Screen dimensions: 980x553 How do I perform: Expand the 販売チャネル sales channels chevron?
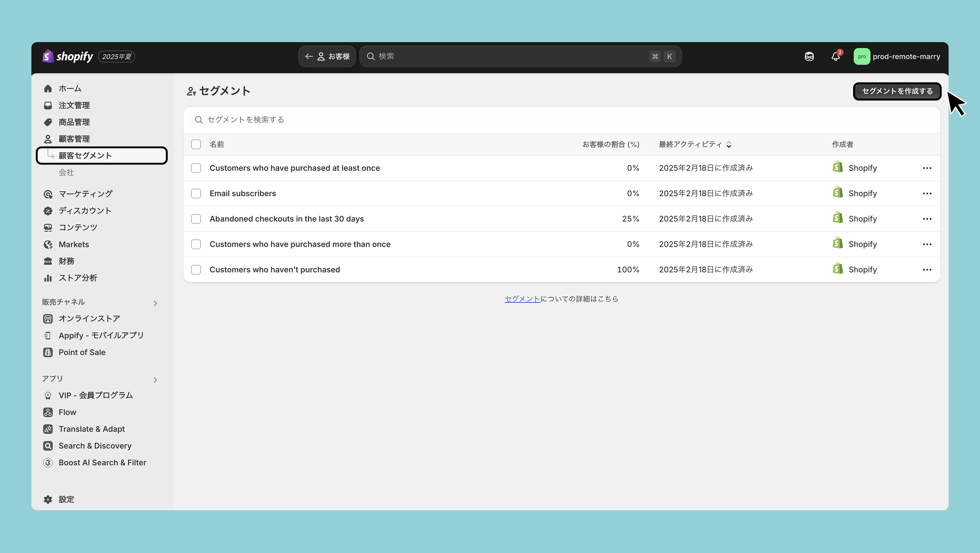pyautogui.click(x=155, y=303)
